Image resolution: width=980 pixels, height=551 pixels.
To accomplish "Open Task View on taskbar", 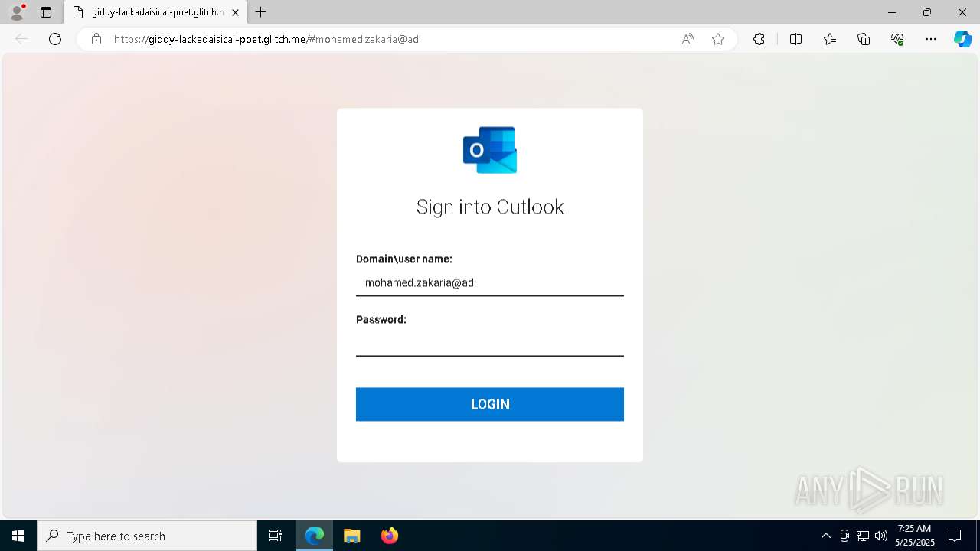I will click(x=276, y=536).
